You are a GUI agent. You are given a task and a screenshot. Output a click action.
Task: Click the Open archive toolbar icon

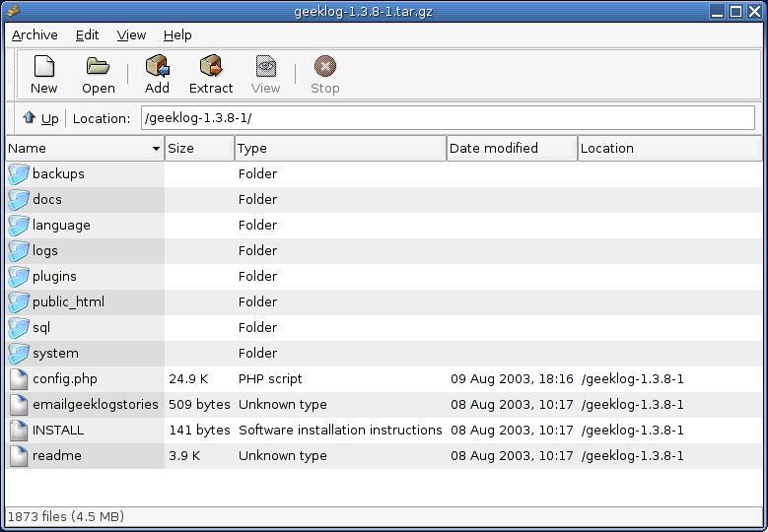pos(98,66)
